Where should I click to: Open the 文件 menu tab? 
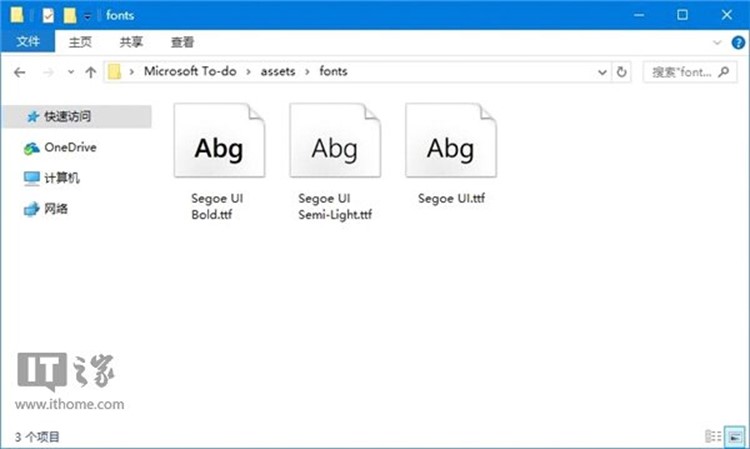pyautogui.click(x=27, y=43)
